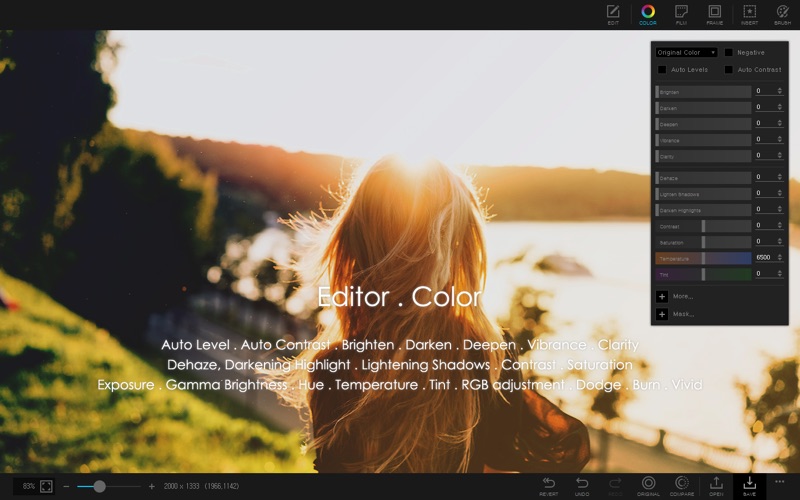Screen dimensions: 800x500
Task: Toggle the Negative checkbox
Action: coord(729,53)
